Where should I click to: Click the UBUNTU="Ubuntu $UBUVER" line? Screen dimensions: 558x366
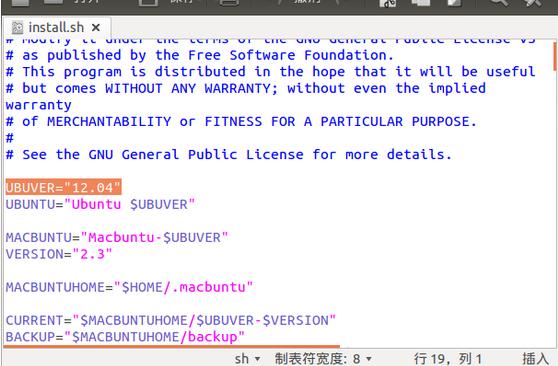tap(100, 204)
